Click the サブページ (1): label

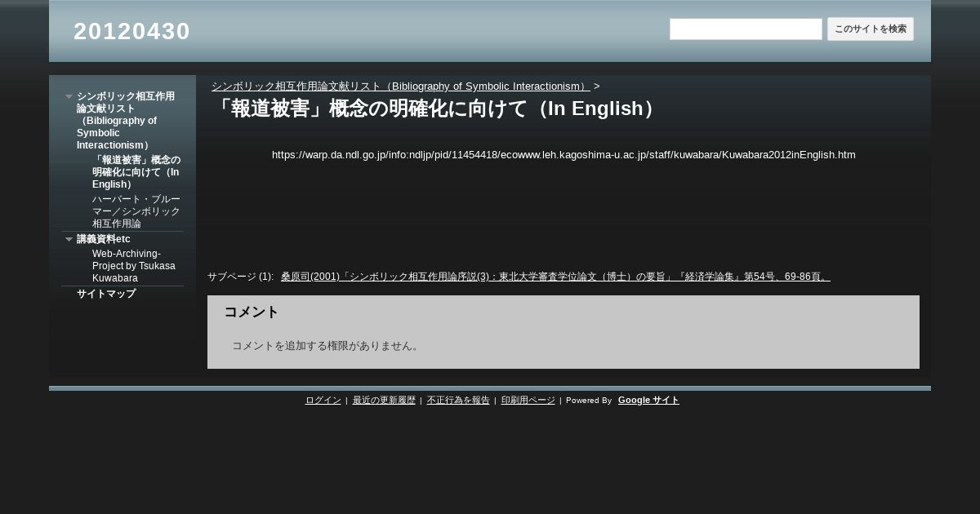pos(240,277)
